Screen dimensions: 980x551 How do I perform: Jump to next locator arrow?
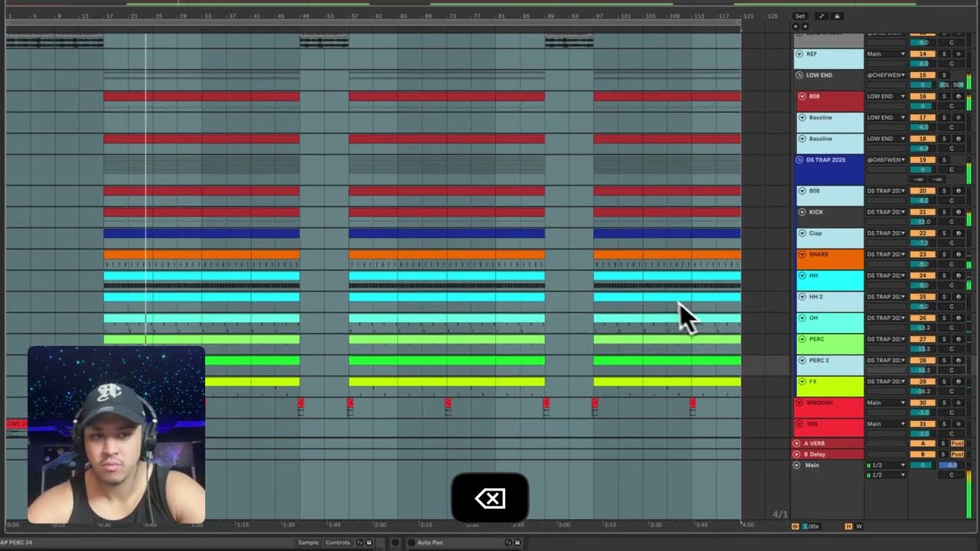click(805, 26)
